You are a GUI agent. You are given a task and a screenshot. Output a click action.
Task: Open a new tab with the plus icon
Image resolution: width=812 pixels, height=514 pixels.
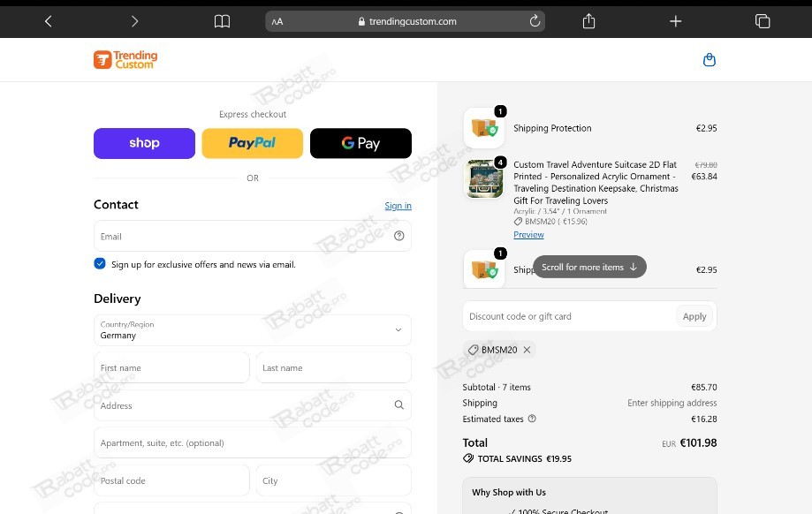coord(675,21)
